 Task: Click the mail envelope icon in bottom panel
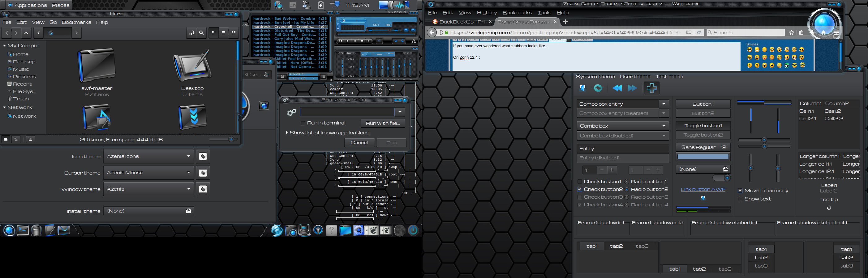click(64, 230)
